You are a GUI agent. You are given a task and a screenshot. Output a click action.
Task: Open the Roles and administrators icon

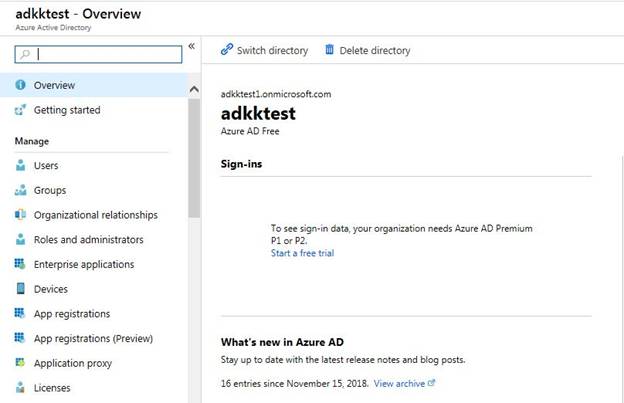pos(20,239)
